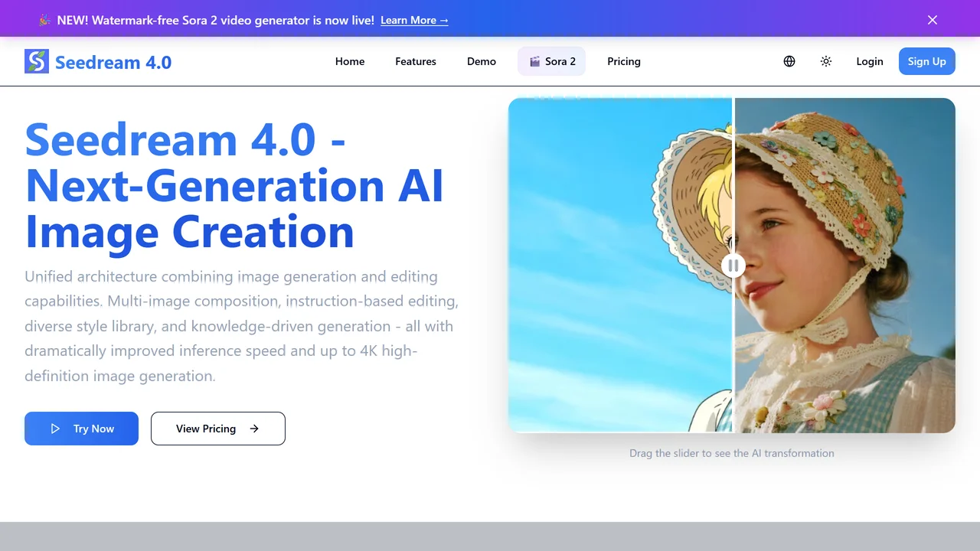Click the Seedream 4.0 brand name text
The image size is (980, 551).
113,62
